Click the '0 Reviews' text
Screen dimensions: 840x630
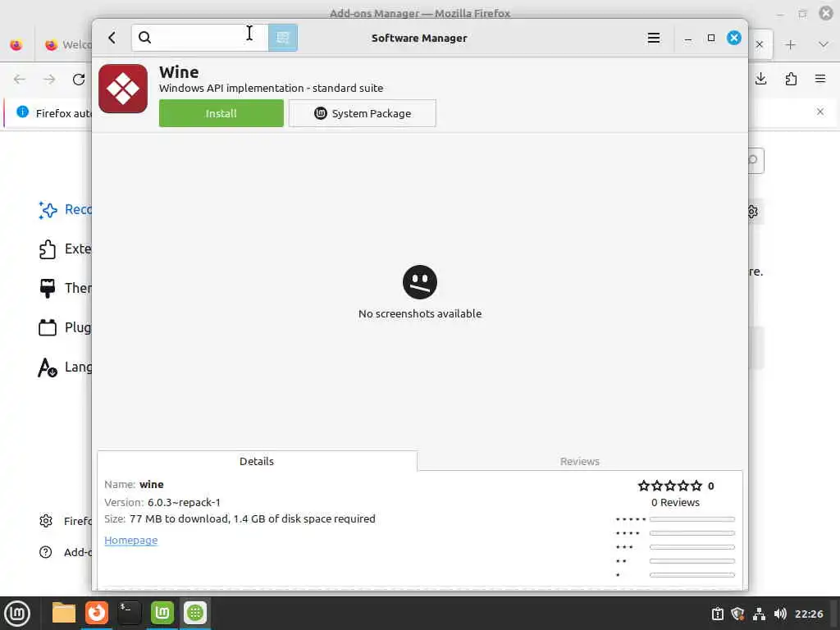tap(676, 503)
